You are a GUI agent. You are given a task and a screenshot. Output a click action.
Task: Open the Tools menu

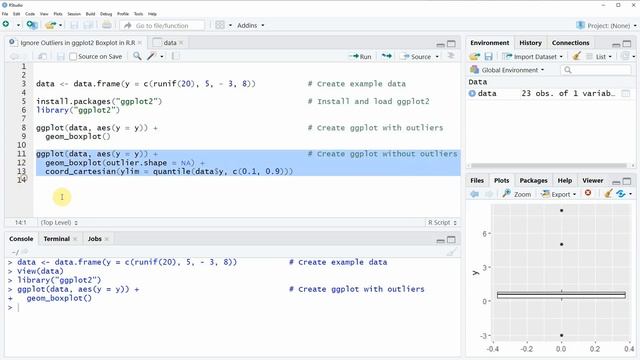tap(139, 14)
